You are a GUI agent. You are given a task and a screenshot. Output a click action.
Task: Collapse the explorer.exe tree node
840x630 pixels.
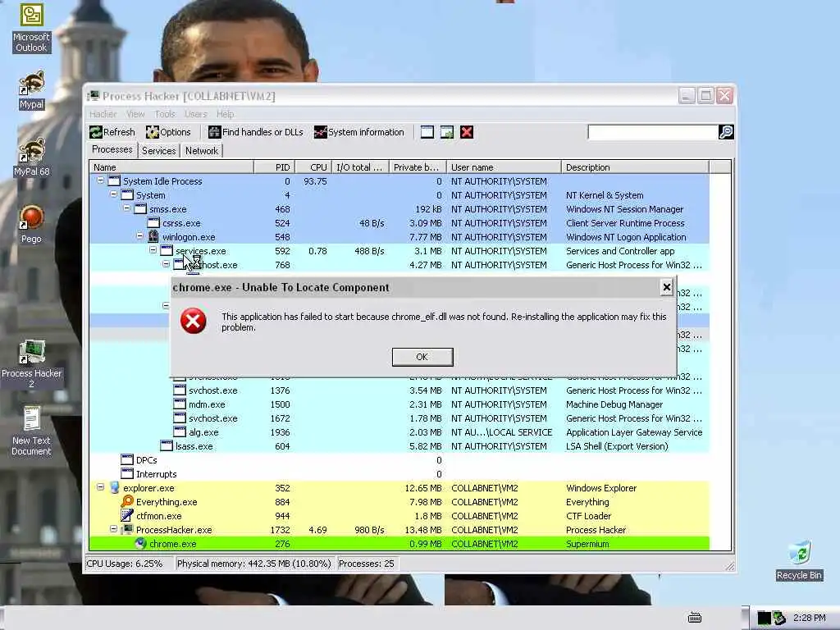(x=101, y=487)
